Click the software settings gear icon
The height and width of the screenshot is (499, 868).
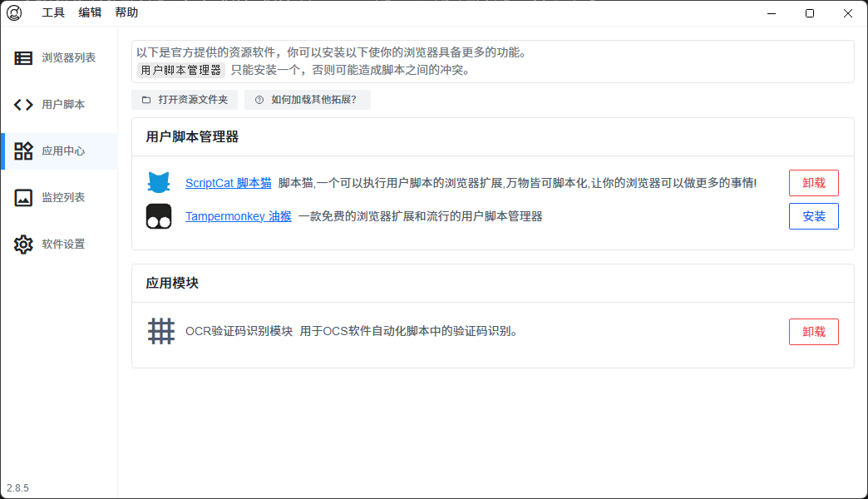(24, 245)
